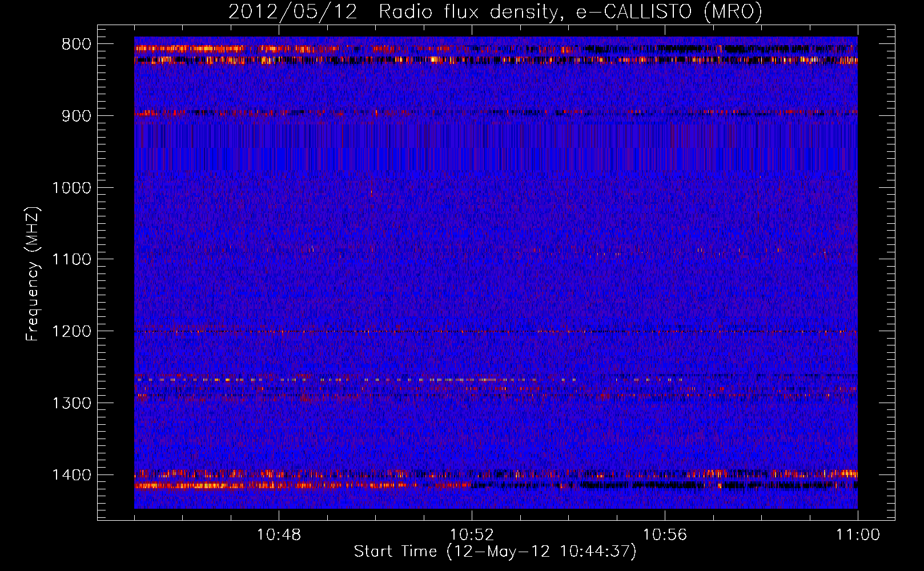Click the 10:52 time tick label

click(x=472, y=535)
